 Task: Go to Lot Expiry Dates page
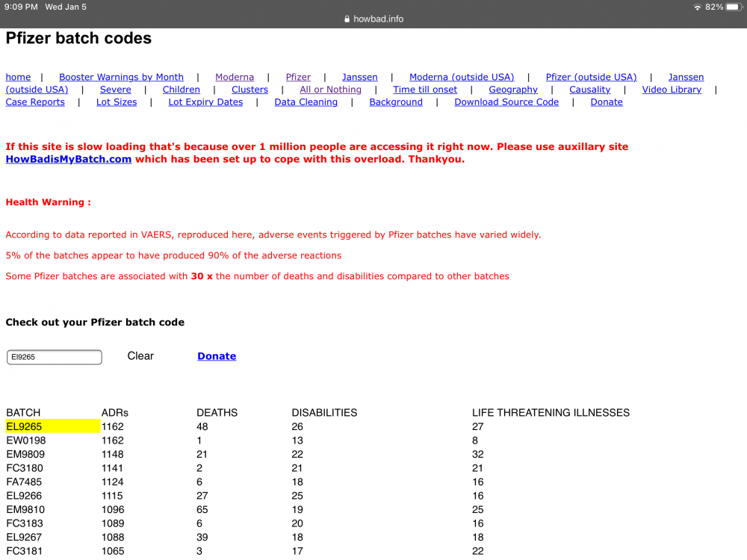(205, 102)
